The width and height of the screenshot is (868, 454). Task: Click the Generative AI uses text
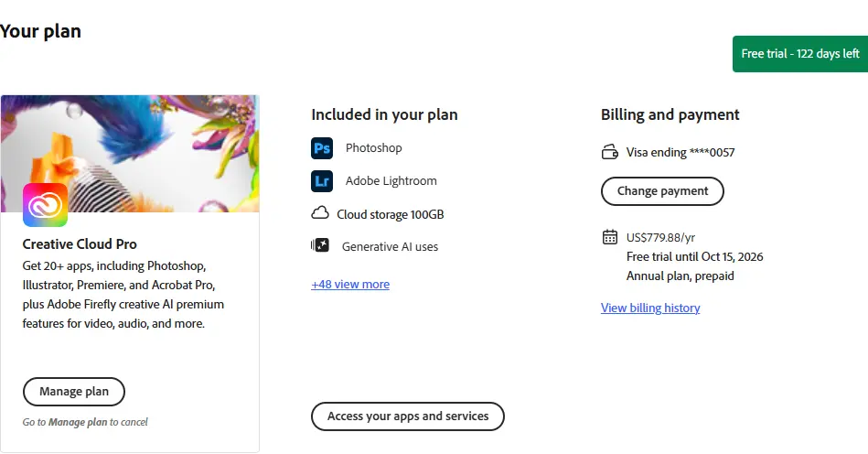390,247
